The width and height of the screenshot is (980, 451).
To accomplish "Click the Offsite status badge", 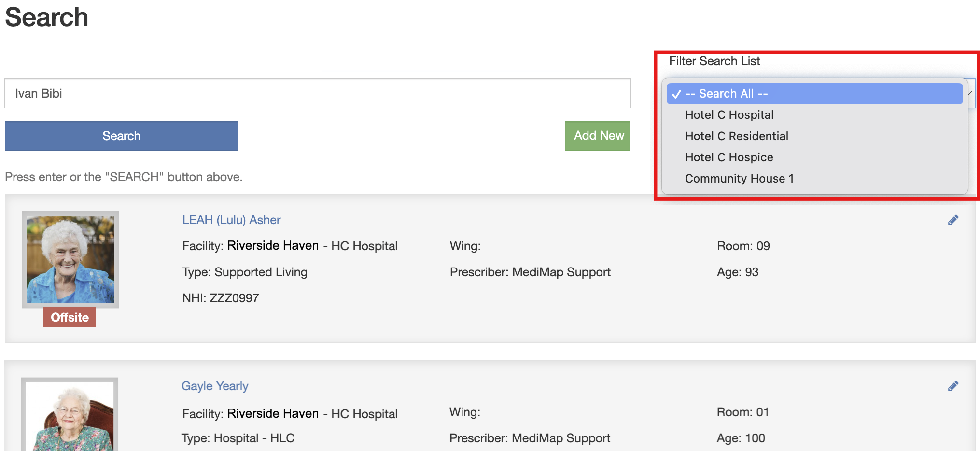I will click(70, 317).
